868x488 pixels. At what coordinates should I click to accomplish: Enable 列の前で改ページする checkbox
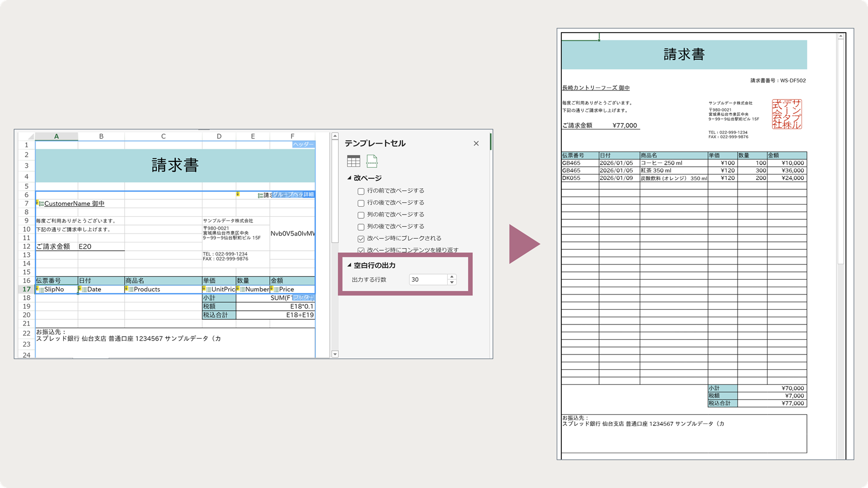361,215
